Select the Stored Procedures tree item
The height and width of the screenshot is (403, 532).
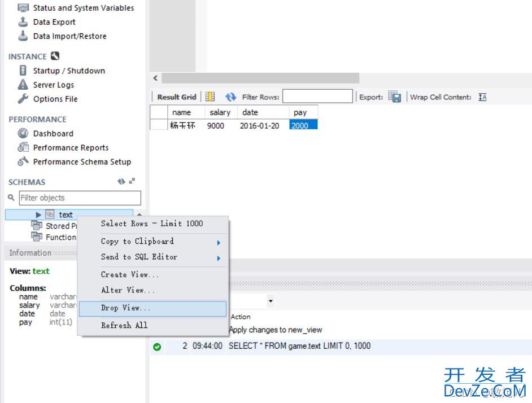(61, 226)
